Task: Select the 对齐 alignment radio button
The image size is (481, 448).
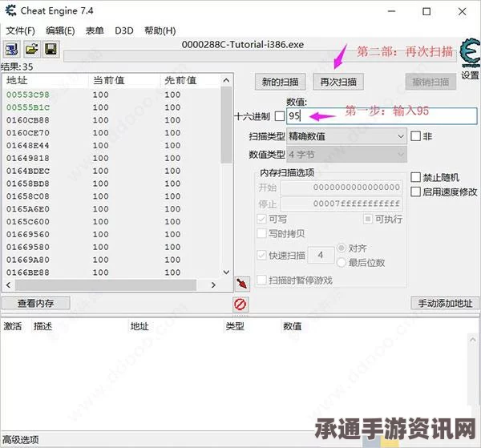Action: [342, 248]
